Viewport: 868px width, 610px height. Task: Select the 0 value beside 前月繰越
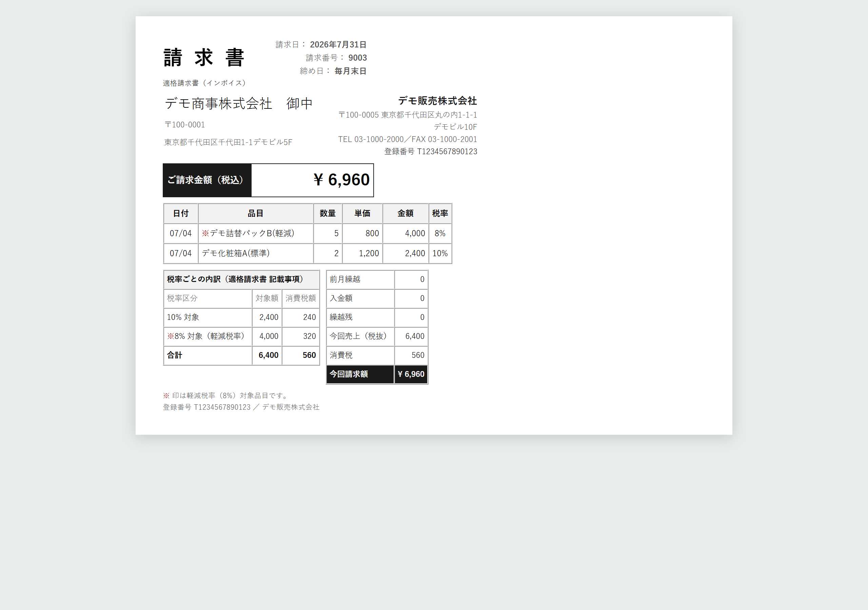click(x=411, y=280)
